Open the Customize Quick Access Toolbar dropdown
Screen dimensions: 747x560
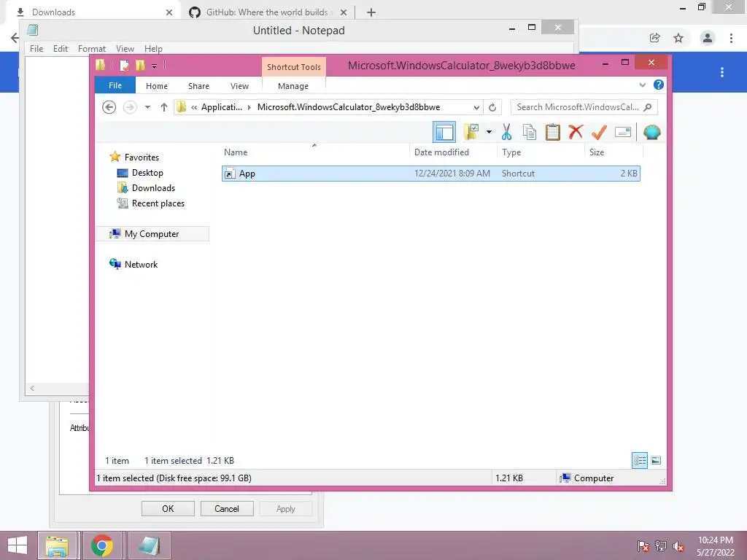(x=154, y=66)
